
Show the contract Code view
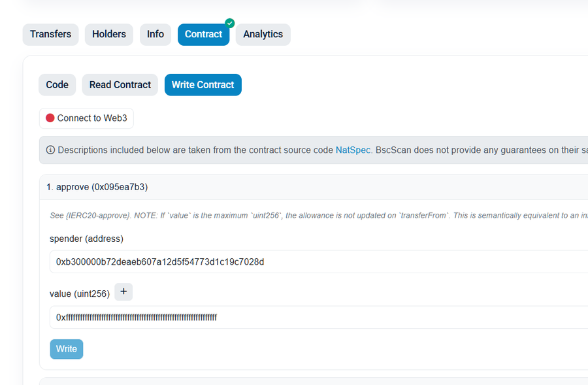(x=57, y=85)
